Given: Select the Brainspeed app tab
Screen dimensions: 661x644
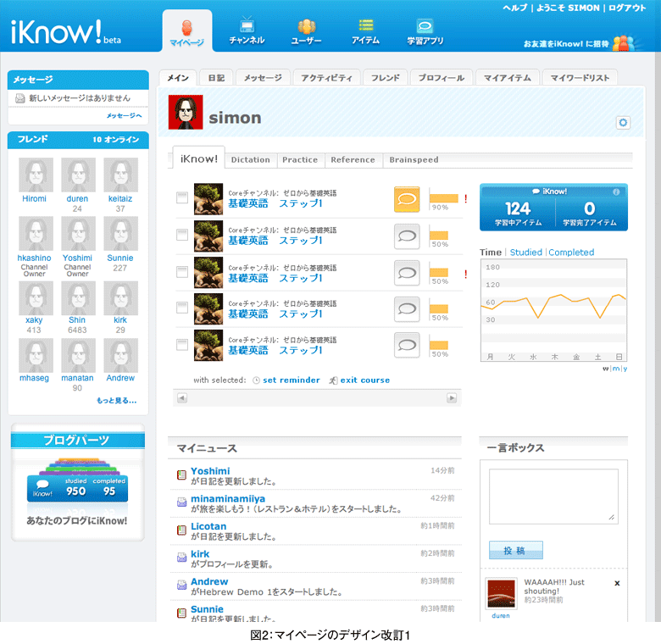Looking at the screenshot, I should [x=414, y=160].
